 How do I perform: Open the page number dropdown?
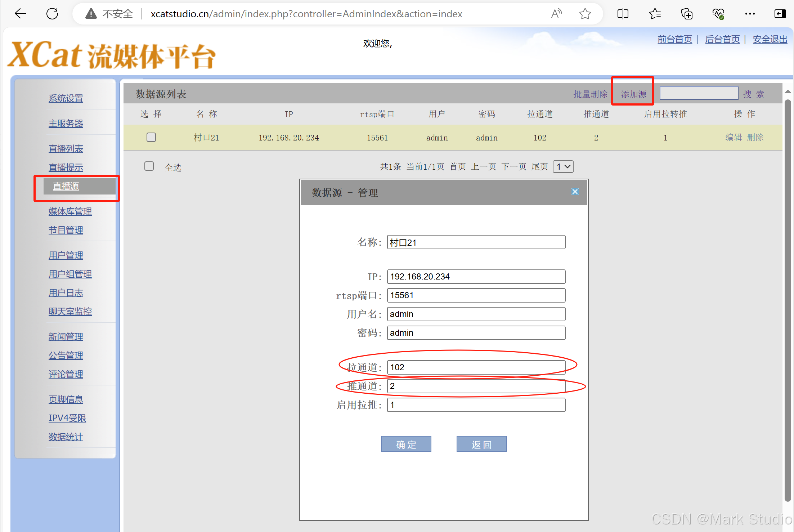pos(563,166)
